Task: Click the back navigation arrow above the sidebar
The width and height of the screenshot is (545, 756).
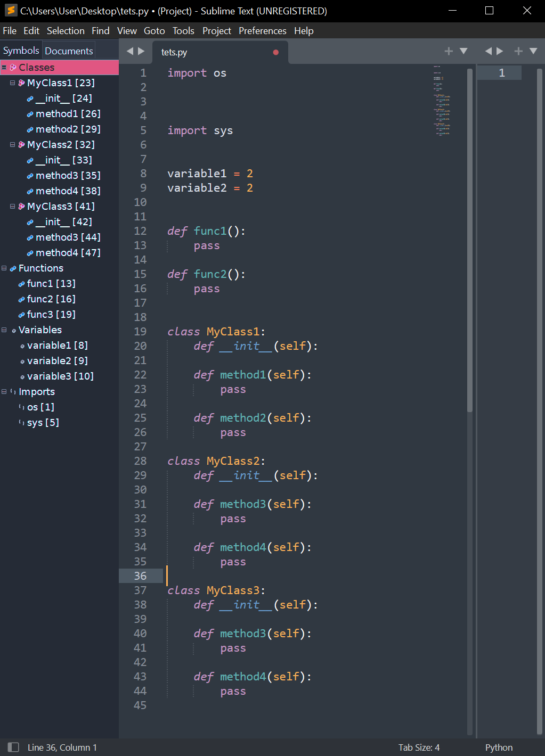Action: click(129, 51)
